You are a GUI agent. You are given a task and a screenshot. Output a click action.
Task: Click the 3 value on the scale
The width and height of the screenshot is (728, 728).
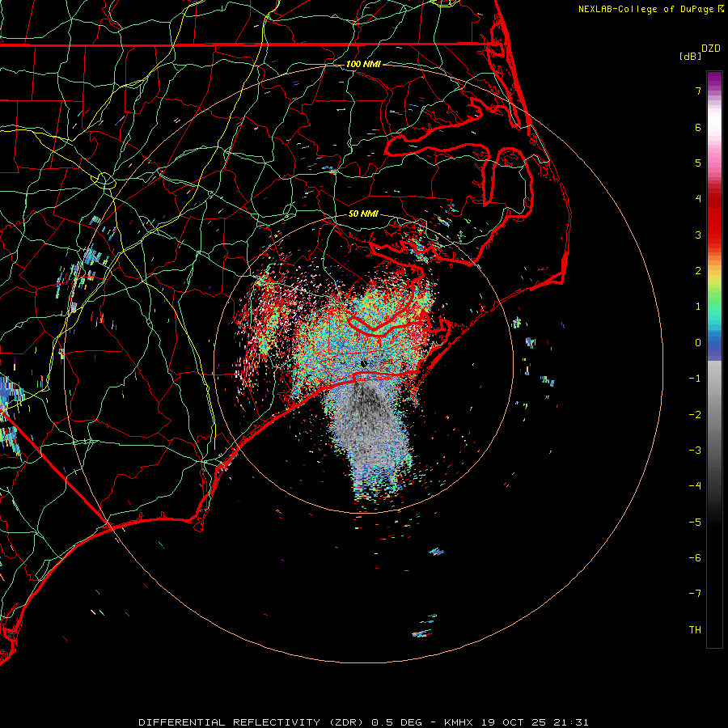(698, 235)
